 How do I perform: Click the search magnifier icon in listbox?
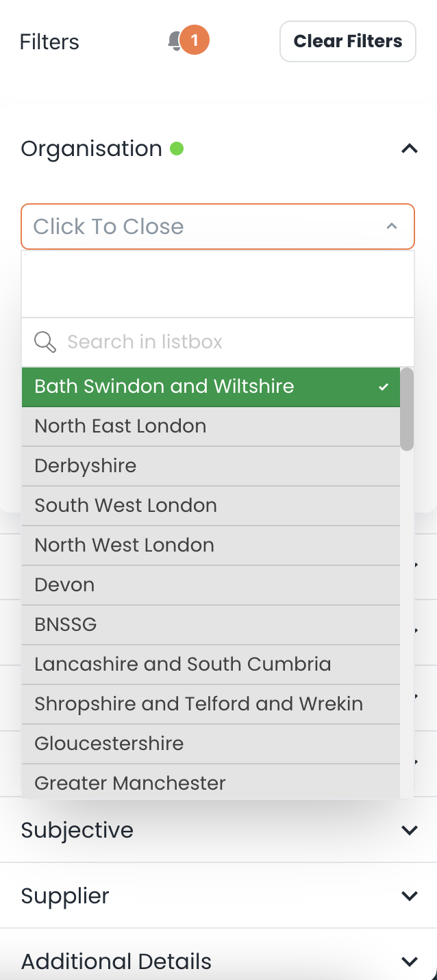tap(45, 342)
